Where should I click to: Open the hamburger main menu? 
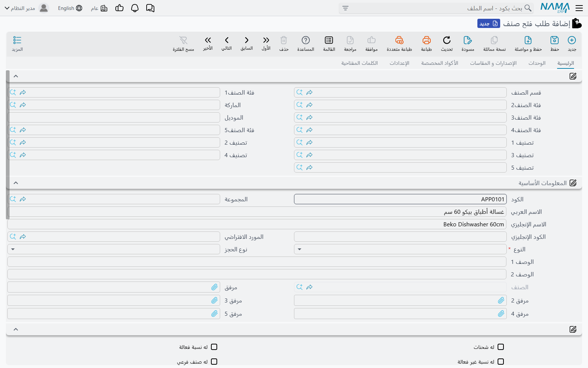[579, 8]
